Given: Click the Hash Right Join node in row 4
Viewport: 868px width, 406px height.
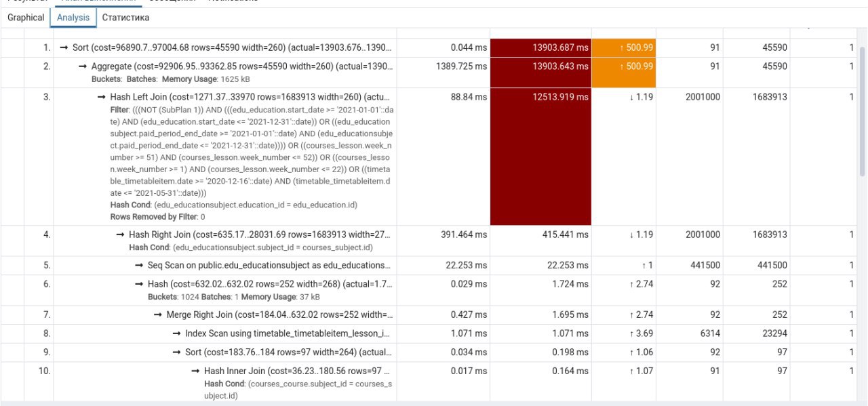Looking at the screenshot, I should click(x=260, y=235).
